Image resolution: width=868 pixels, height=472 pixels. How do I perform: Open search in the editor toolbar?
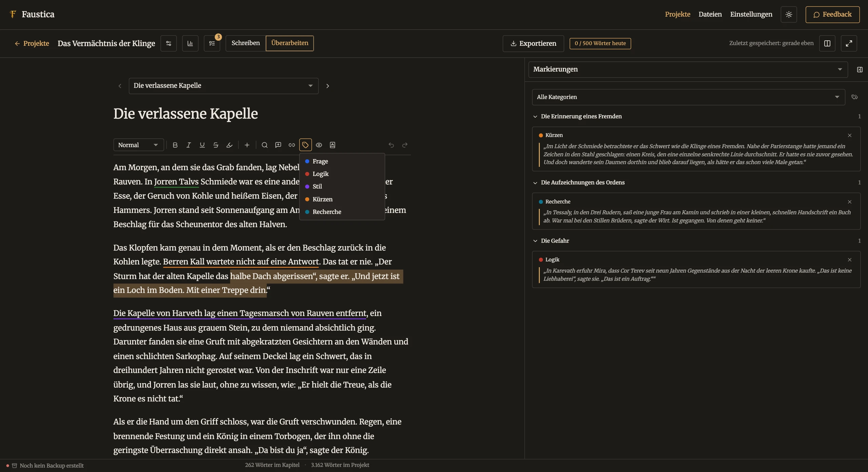coord(264,145)
